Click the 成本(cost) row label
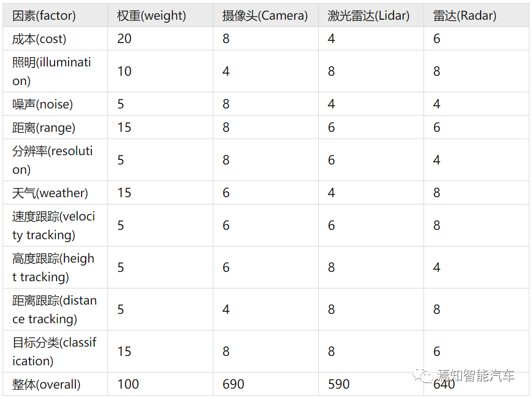This screenshot has height=399, width=532. (39, 39)
